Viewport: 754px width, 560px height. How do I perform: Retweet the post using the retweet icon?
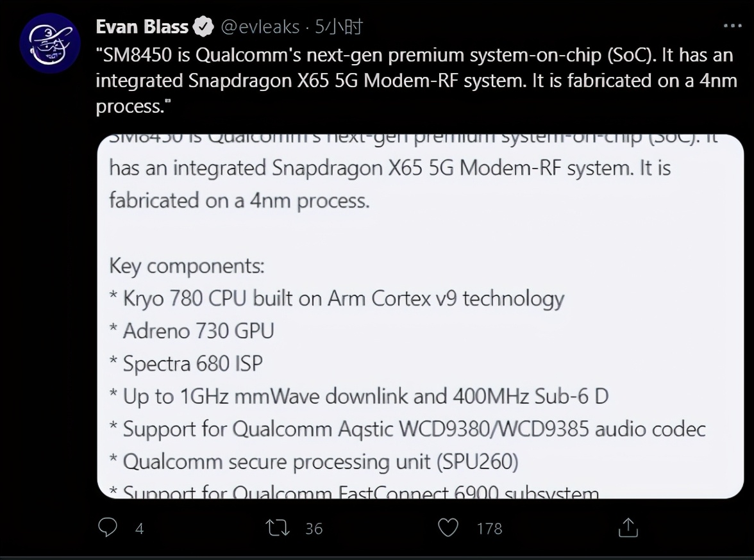click(278, 527)
